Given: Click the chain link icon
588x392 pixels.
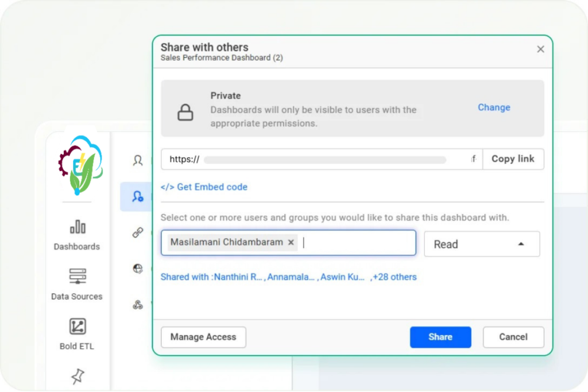Looking at the screenshot, I should coord(138,232).
